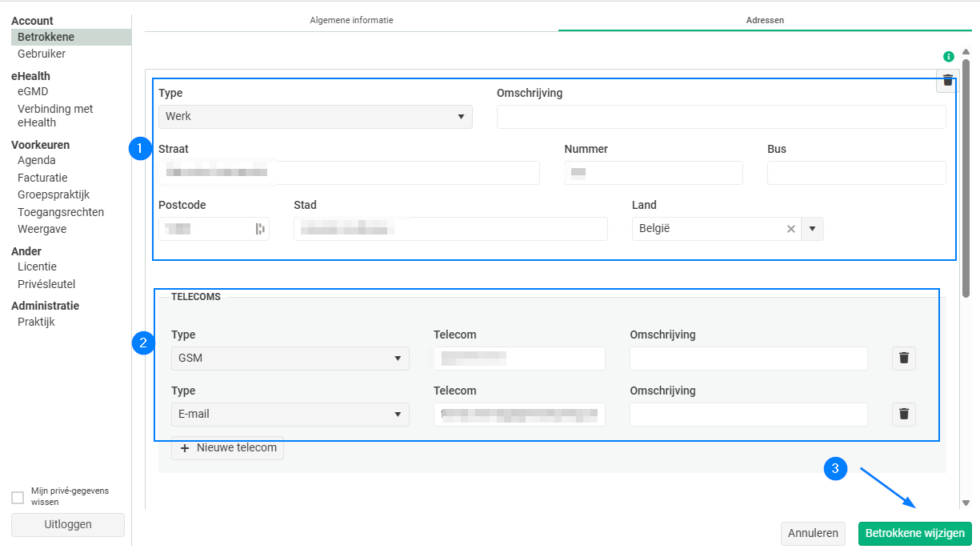Viewport: 980px width, 557px height.
Task: Switch to Algemene informatie tab
Action: coord(351,20)
